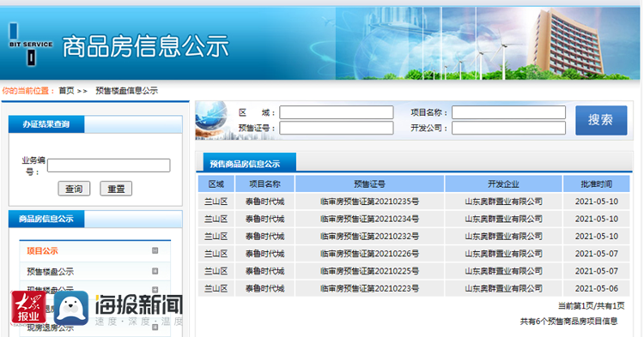Click the 项目名称 column header

(x=265, y=184)
